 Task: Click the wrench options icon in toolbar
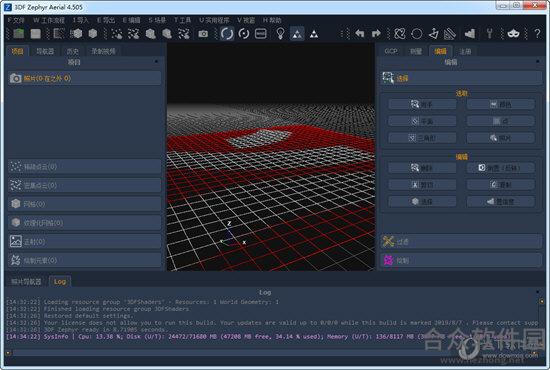click(489, 34)
